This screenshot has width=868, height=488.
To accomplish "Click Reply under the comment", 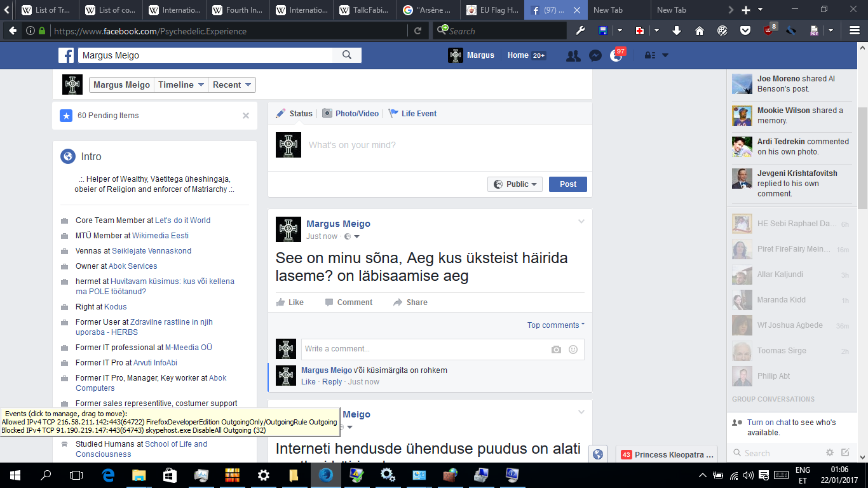I will [x=332, y=382].
